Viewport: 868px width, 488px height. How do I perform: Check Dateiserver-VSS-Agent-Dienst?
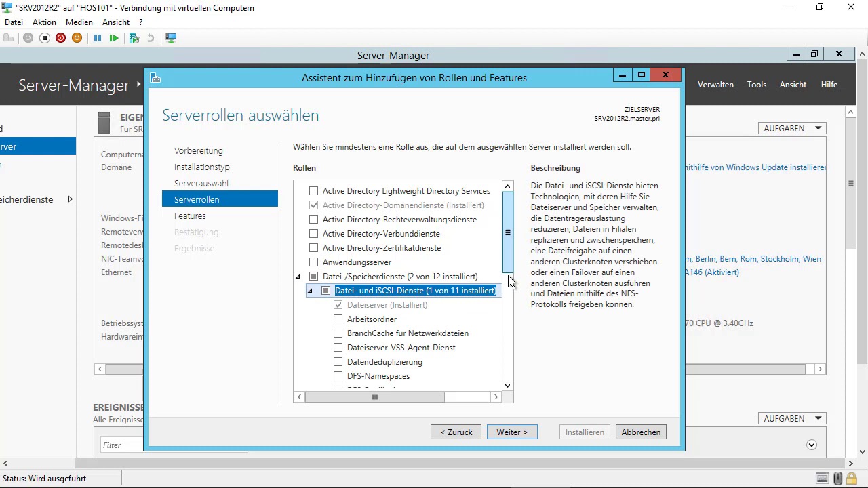tap(338, 348)
